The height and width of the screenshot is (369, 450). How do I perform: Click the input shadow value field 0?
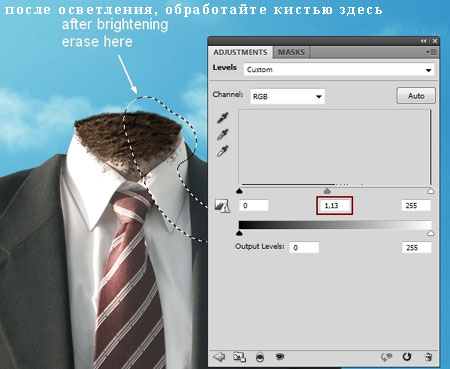(x=254, y=205)
